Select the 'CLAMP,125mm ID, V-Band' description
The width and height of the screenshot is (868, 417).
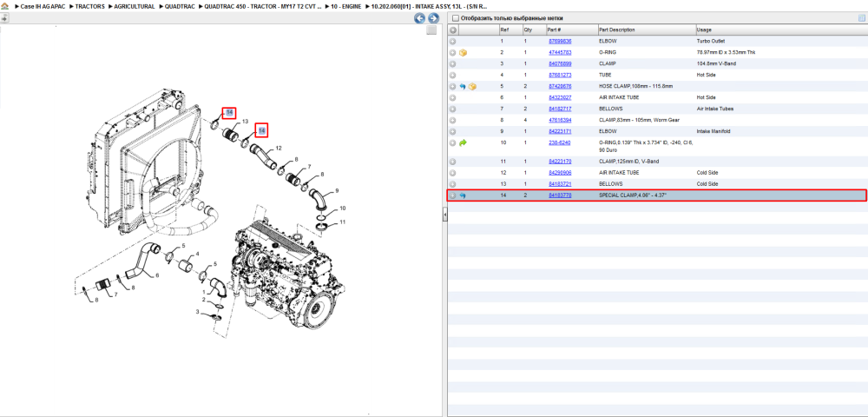click(x=628, y=162)
